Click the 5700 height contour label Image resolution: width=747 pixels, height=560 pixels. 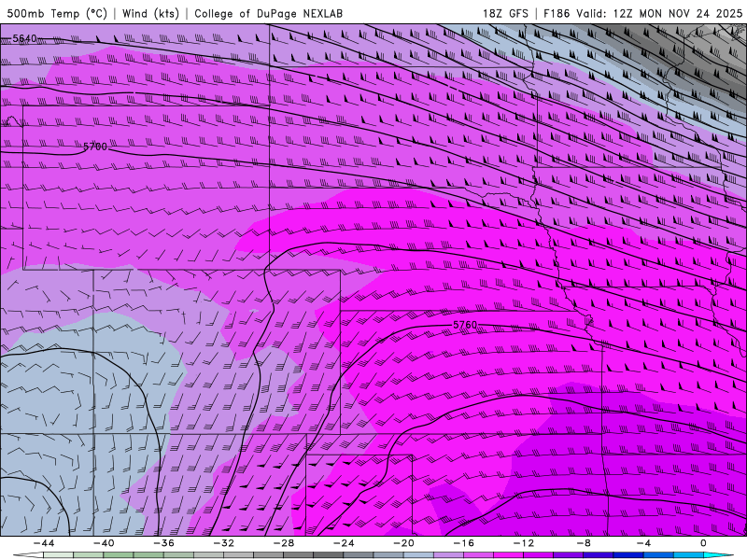tap(95, 147)
